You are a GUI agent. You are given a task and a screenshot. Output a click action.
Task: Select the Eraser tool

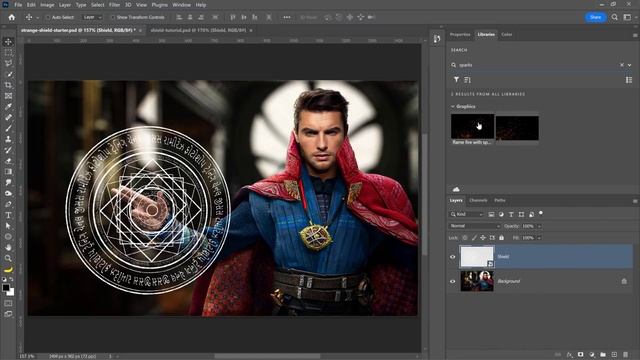(x=8, y=161)
